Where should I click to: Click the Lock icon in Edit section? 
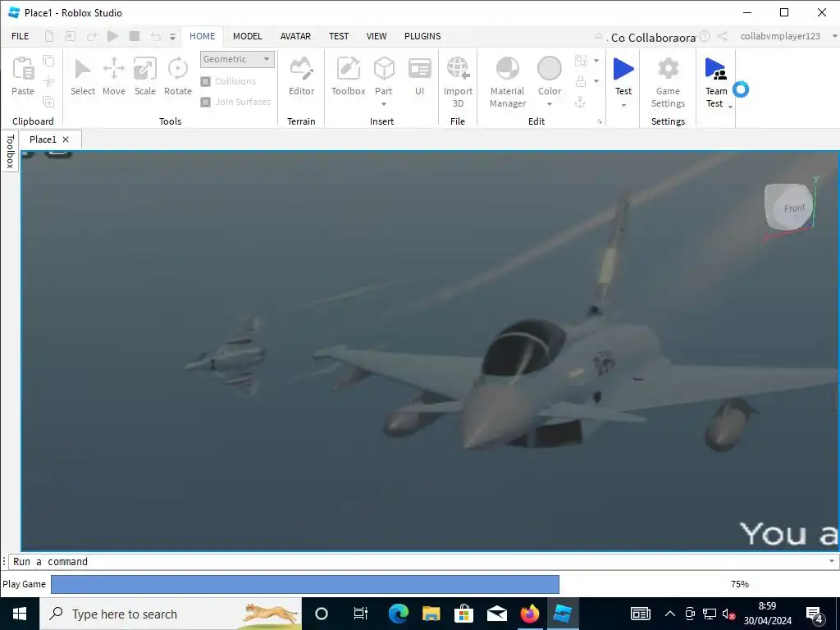click(x=580, y=81)
